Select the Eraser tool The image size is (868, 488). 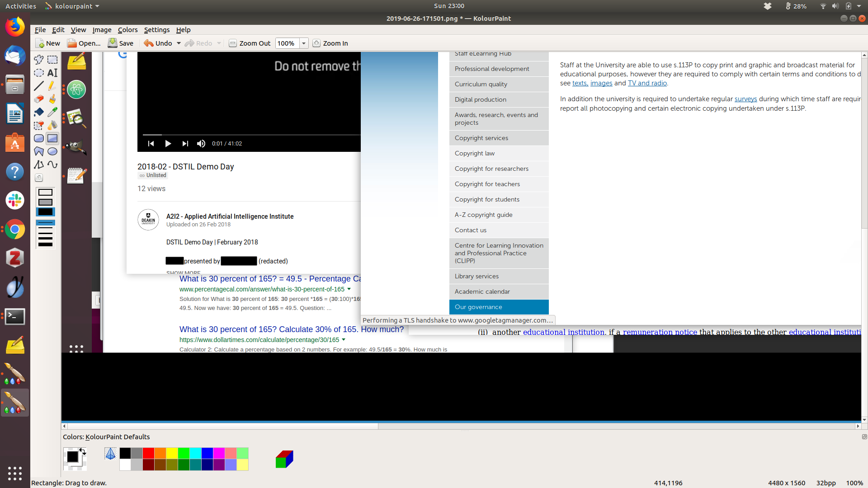39,99
